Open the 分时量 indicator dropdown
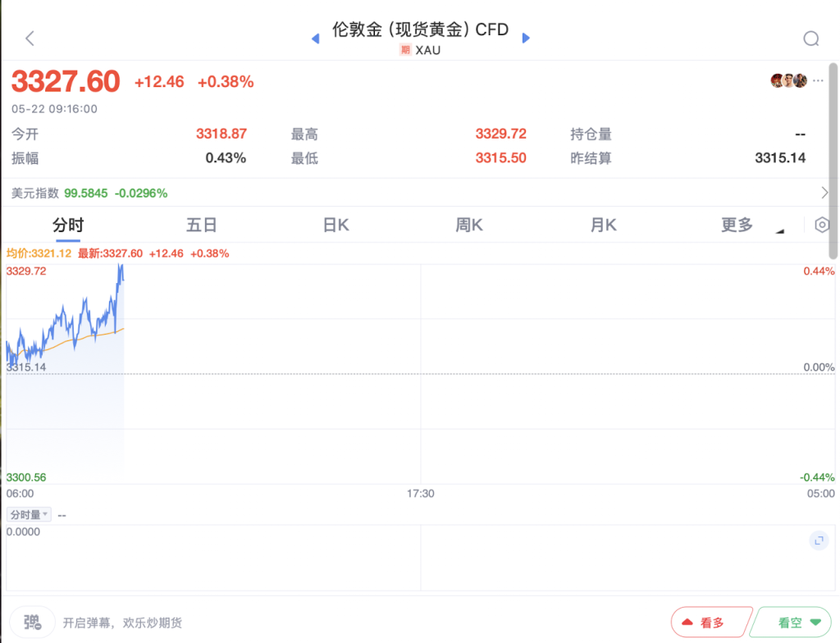 coord(29,514)
